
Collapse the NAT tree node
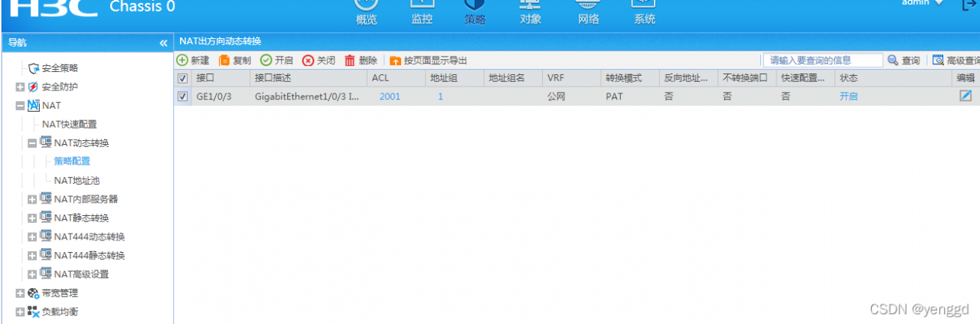[x=20, y=106]
